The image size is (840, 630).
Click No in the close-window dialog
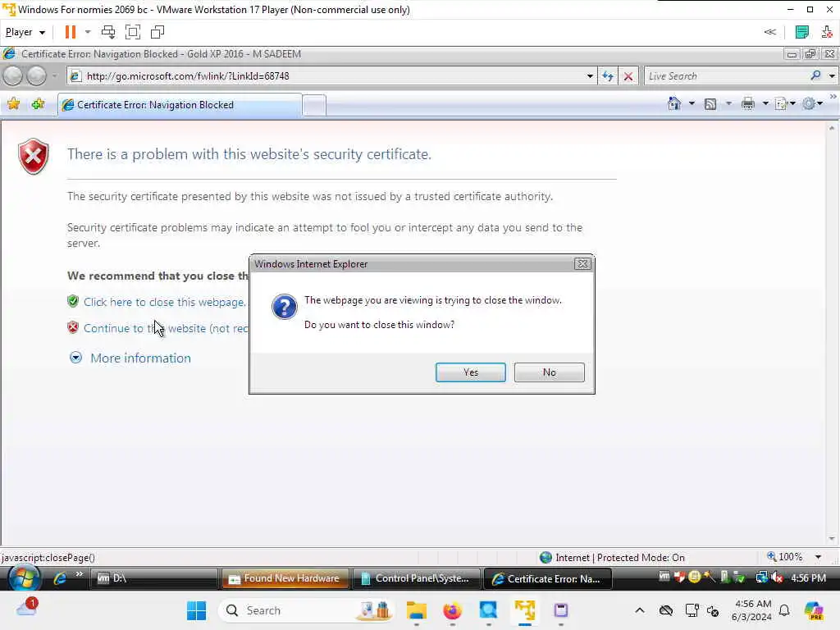(549, 372)
